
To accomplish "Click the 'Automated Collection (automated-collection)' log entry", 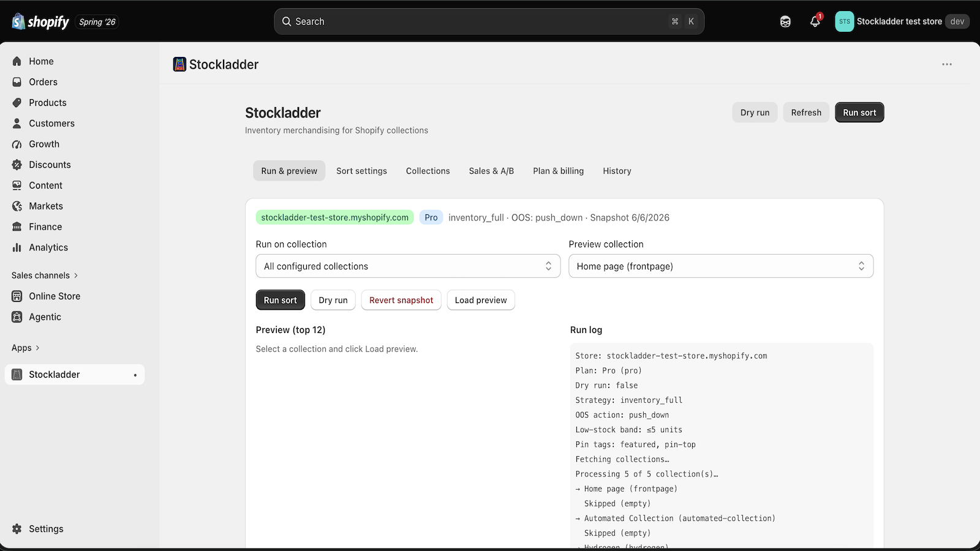I will click(x=676, y=519).
